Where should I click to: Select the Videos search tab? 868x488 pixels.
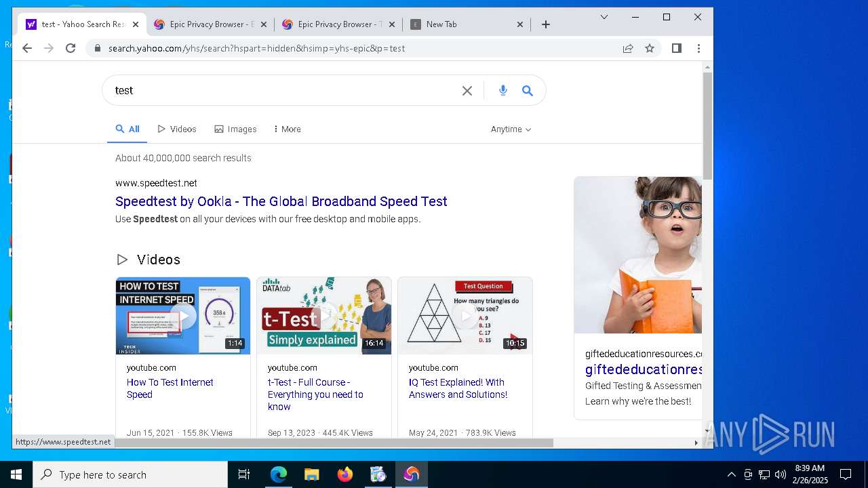[177, 129]
